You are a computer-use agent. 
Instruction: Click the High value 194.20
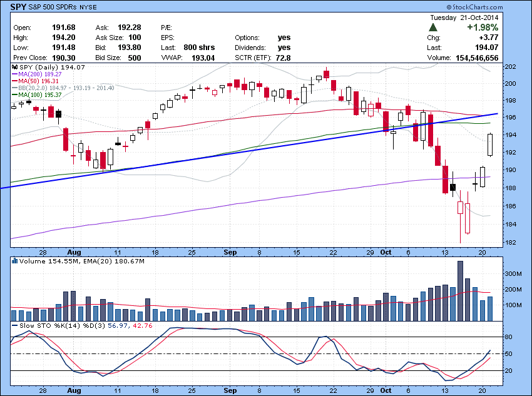(x=63, y=38)
